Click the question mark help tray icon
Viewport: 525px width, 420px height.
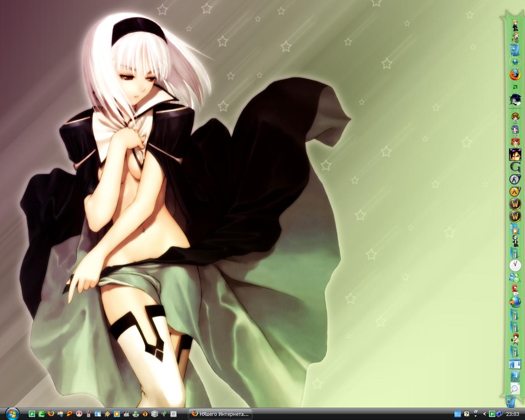point(466,414)
